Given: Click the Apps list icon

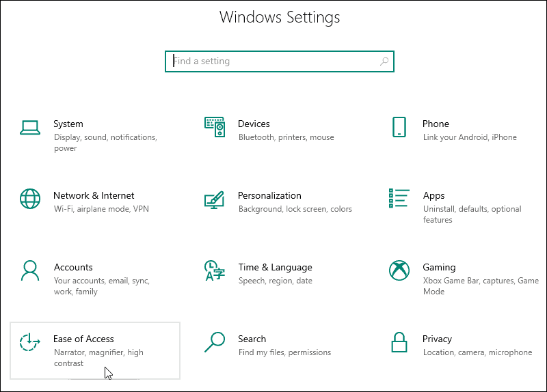Looking at the screenshot, I should [399, 198].
